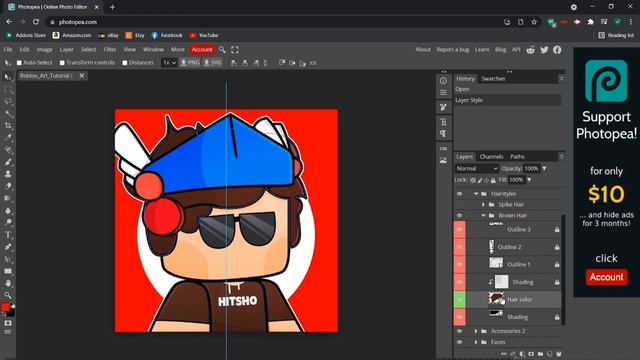The image size is (640, 360).
Task: Select the Type tool
Action: click(8, 235)
